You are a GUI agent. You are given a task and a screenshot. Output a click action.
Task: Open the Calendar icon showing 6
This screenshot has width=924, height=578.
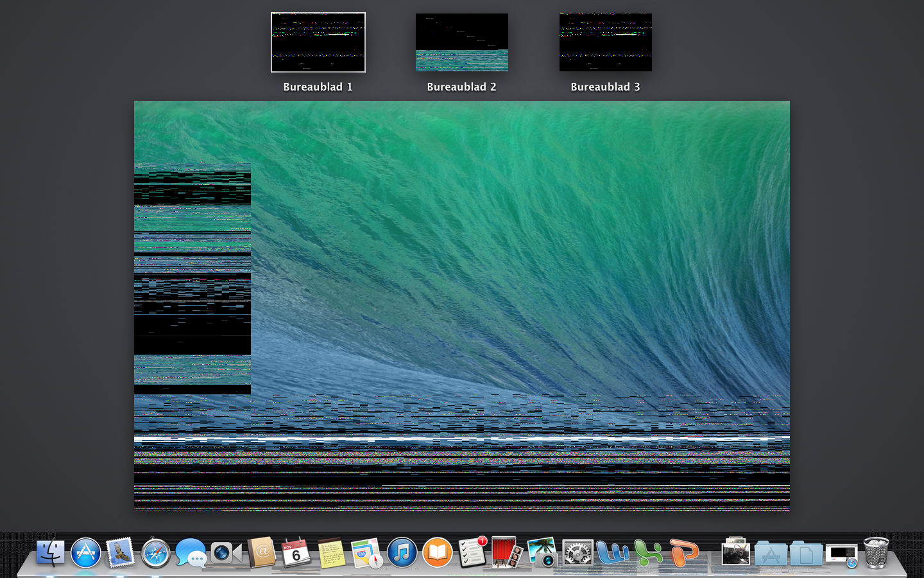pos(296,552)
